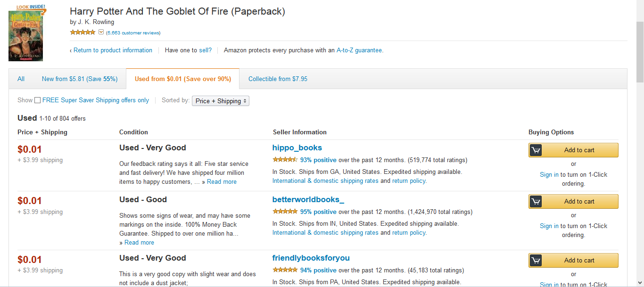Expand Read more for betterworldbooks_ description
Viewport: 644px width, 287px height.
point(139,243)
